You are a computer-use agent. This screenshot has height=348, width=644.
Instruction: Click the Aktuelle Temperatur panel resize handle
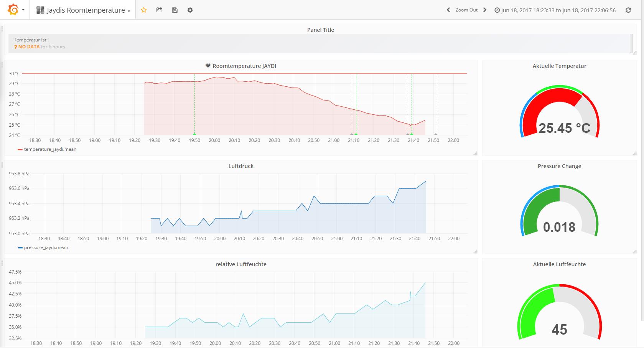[x=634, y=153]
